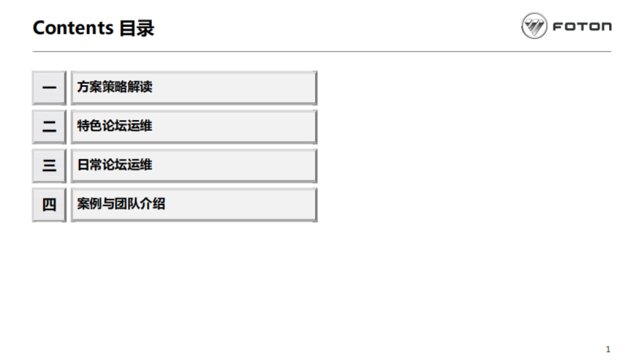Click the blank space between title and Foton logo
This screenshot has height=362, width=644.
(333, 27)
